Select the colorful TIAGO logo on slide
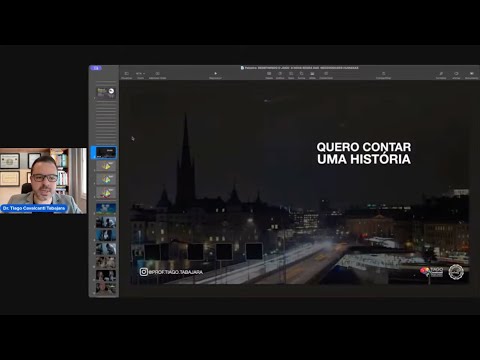 coord(432,271)
